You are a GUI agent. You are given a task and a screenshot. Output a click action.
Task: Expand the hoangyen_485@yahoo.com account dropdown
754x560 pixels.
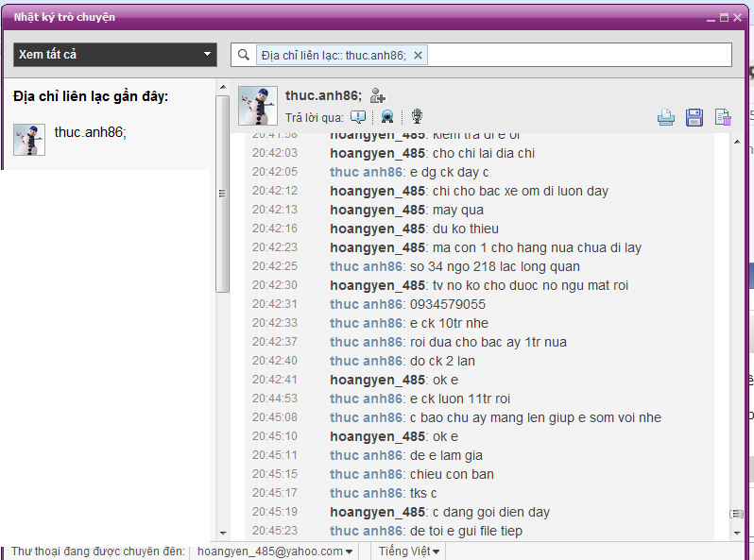tap(275, 552)
